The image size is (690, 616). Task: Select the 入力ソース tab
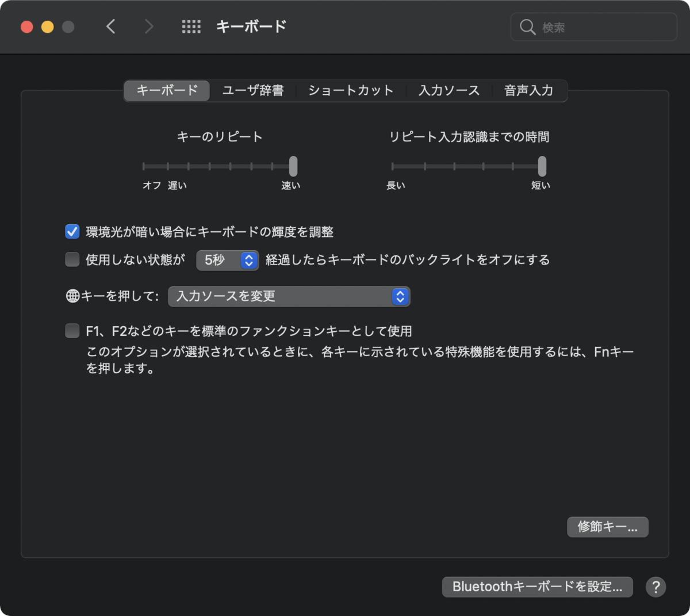tap(449, 90)
